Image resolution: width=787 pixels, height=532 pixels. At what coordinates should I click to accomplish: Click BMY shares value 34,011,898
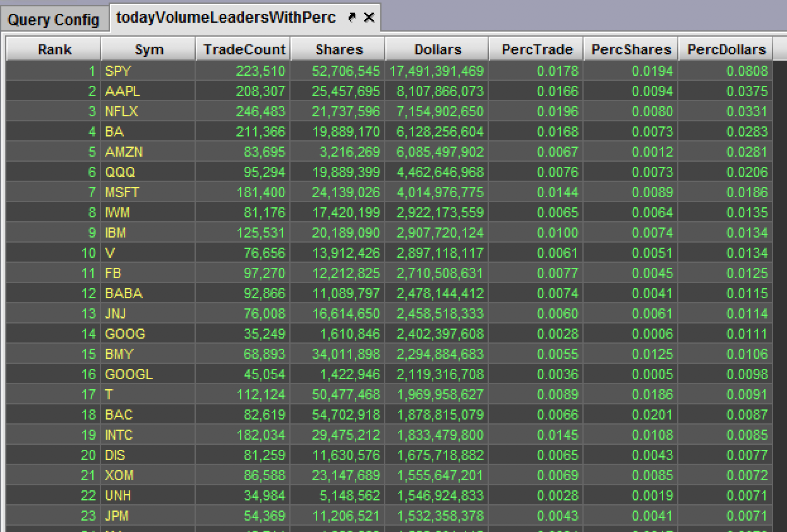pyautogui.click(x=338, y=354)
